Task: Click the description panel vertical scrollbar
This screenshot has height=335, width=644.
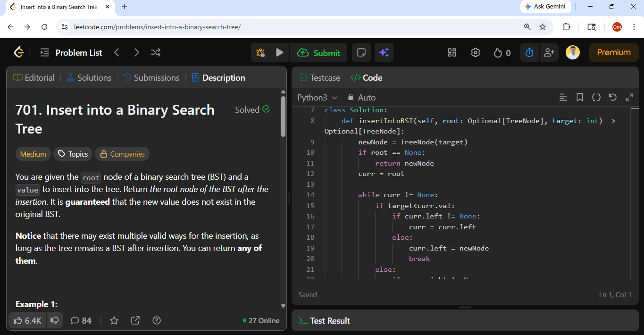Action: (283, 117)
